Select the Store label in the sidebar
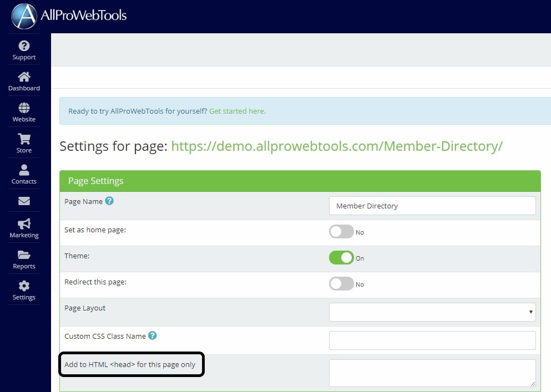This screenshot has height=392, width=551. click(24, 150)
